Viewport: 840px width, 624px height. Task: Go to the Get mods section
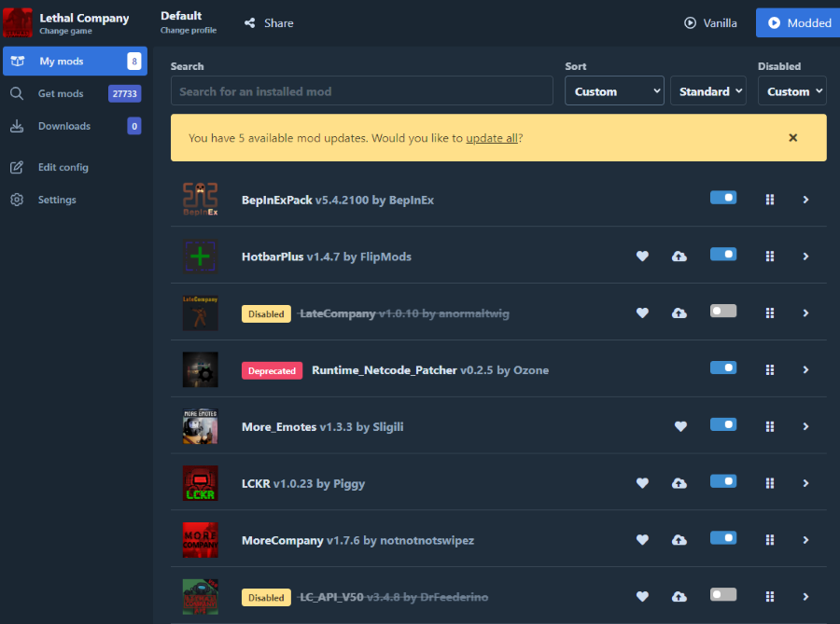pyautogui.click(x=75, y=93)
